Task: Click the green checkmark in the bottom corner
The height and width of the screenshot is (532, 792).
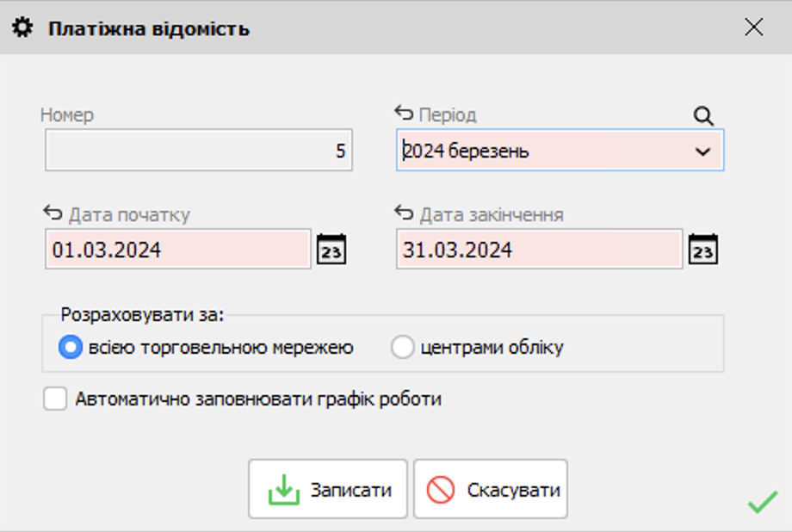Action: click(762, 503)
